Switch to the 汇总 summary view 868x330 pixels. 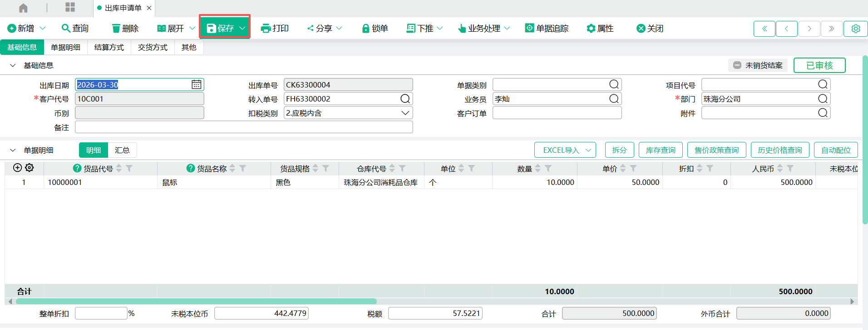click(x=122, y=150)
